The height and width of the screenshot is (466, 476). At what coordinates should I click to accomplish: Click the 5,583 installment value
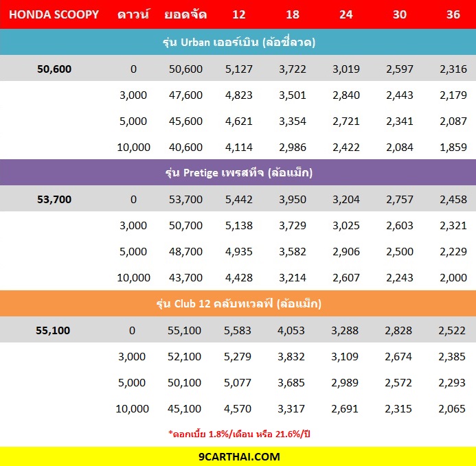(x=238, y=330)
